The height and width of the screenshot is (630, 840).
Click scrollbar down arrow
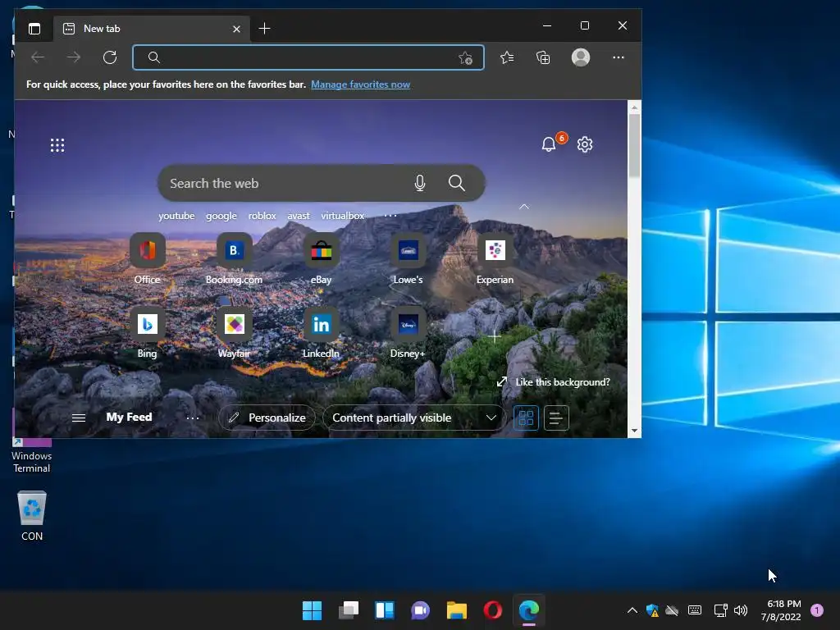coord(634,431)
